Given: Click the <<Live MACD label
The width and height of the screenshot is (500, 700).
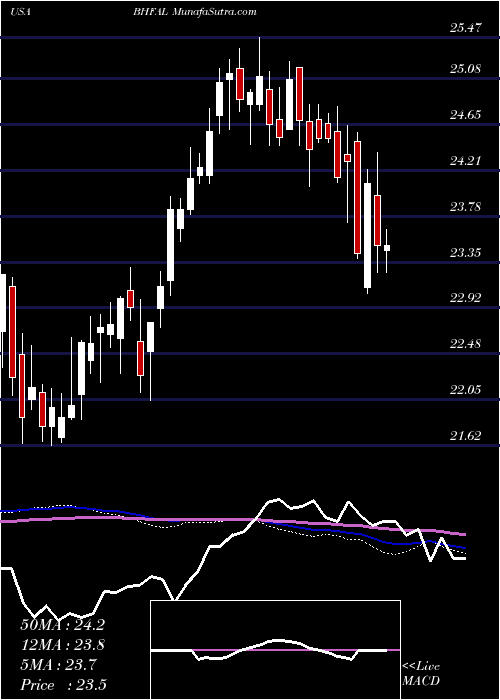Looking at the screenshot, I should (421, 673).
